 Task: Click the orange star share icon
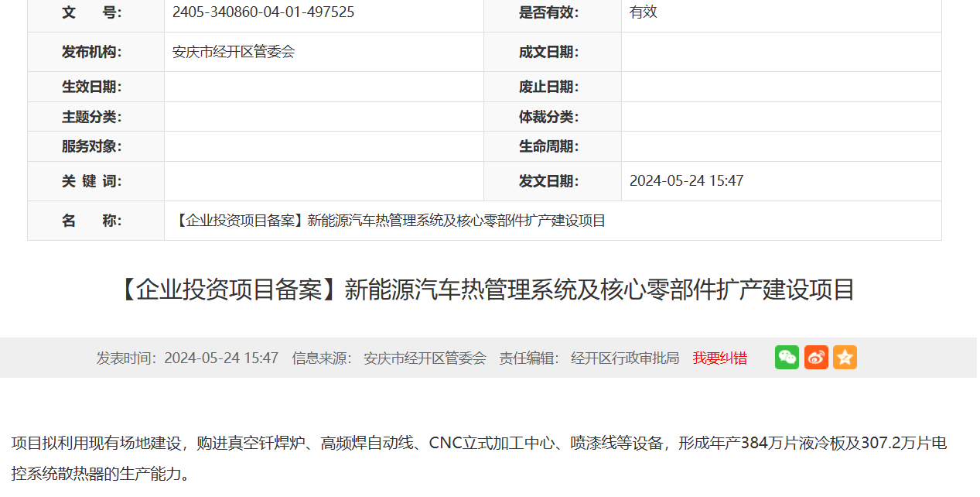pyautogui.click(x=845, y=357)
